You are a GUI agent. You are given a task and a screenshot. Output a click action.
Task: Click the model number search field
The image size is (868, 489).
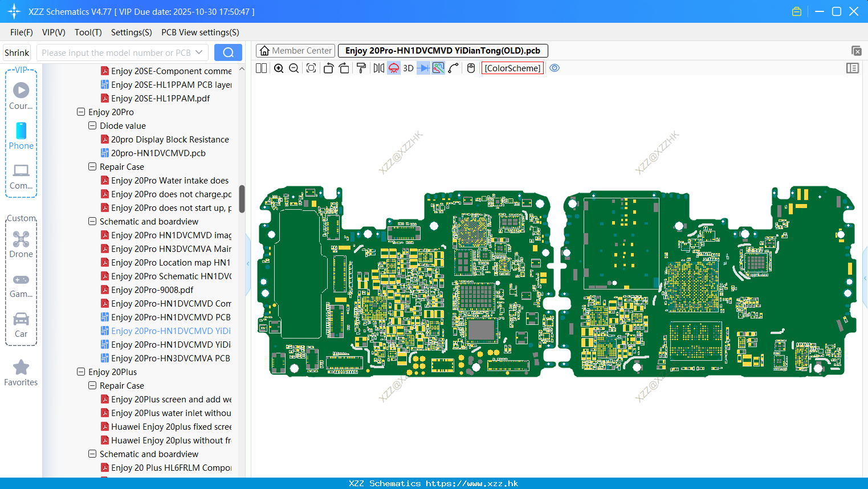[x=116, y=52]
